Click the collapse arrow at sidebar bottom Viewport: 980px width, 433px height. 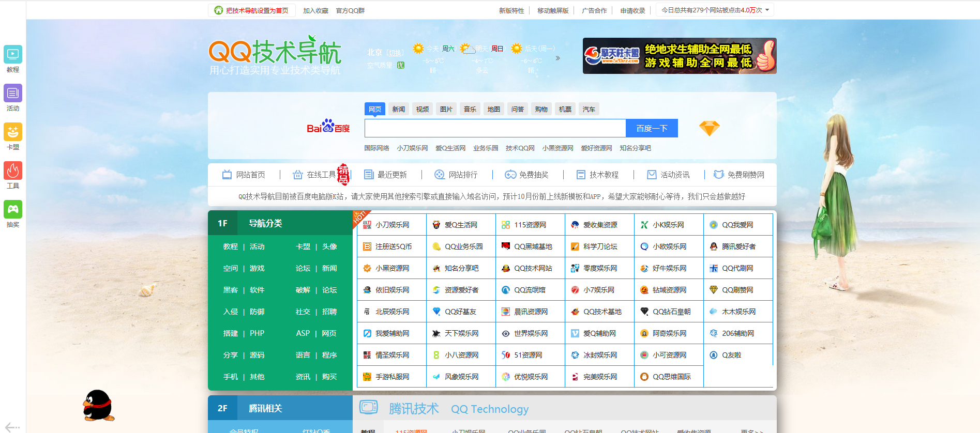12,427
